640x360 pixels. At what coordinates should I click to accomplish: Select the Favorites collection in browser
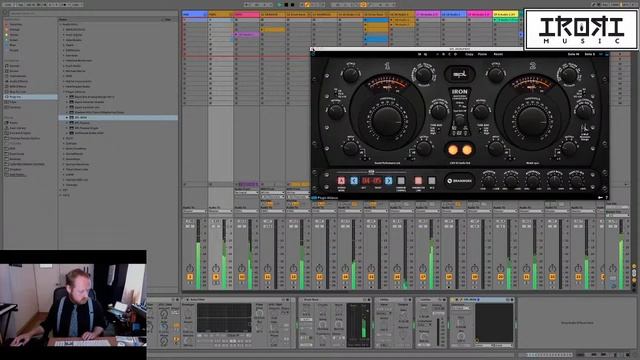15,24
